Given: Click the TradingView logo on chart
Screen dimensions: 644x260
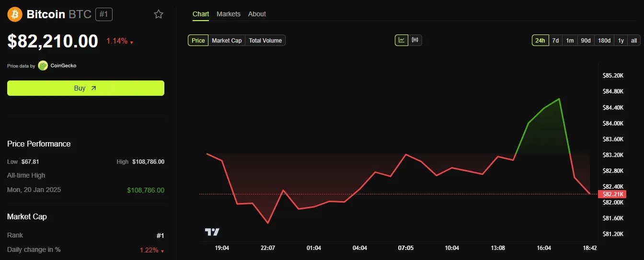Looking at the screenshot, I should tap(212, 232).
